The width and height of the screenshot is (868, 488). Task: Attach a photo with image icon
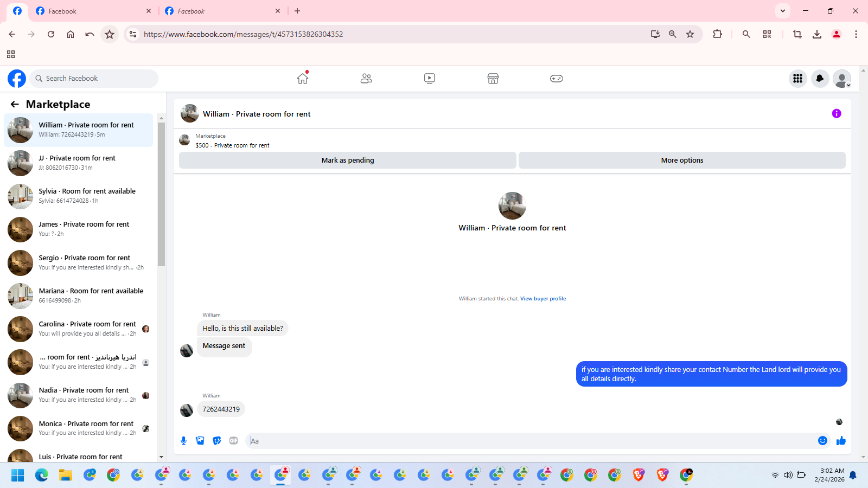[200, 441]
